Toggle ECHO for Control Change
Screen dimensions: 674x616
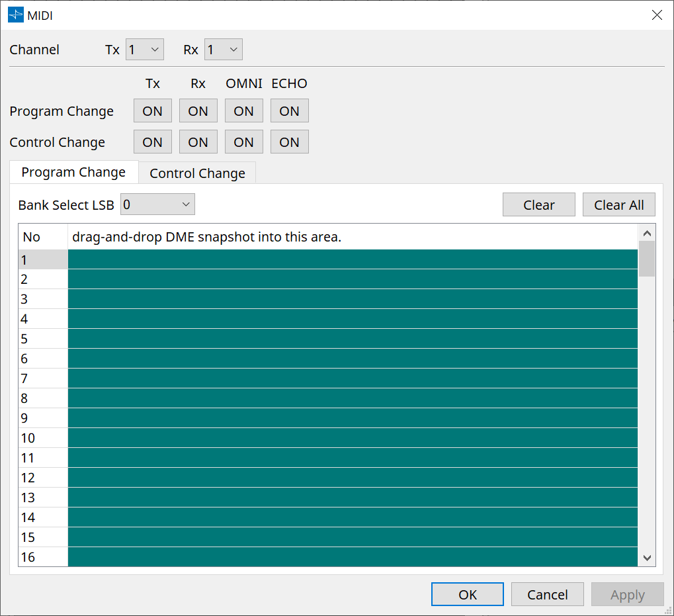[289, 142]
